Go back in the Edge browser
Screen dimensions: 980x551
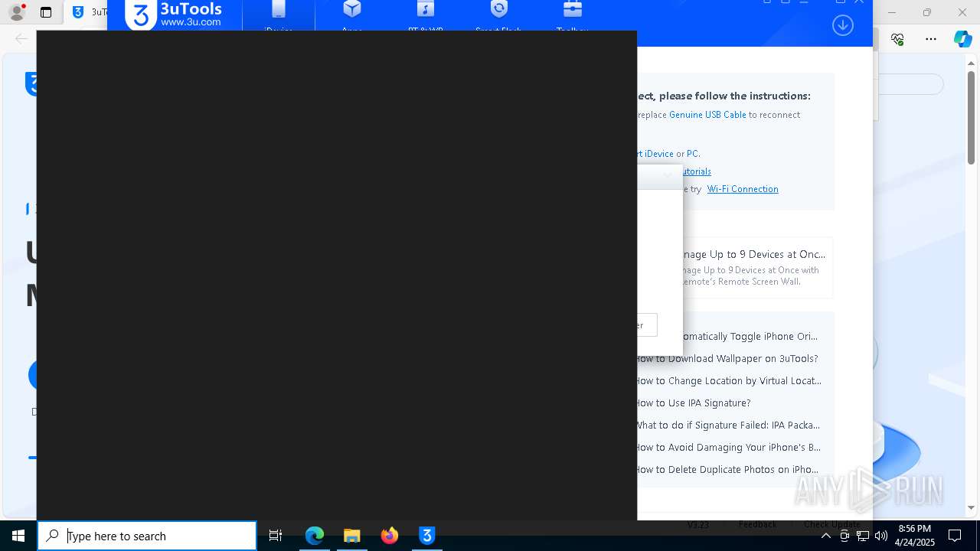point(21,39)
